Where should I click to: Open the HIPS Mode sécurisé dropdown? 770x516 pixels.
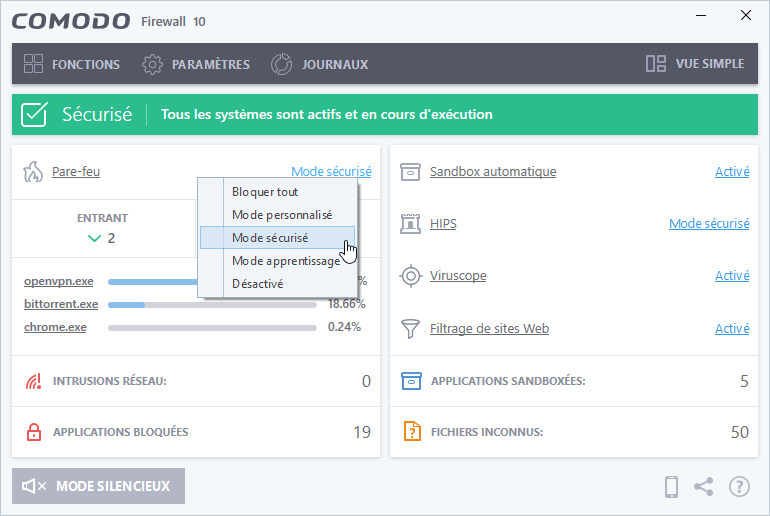coord(709,223)
